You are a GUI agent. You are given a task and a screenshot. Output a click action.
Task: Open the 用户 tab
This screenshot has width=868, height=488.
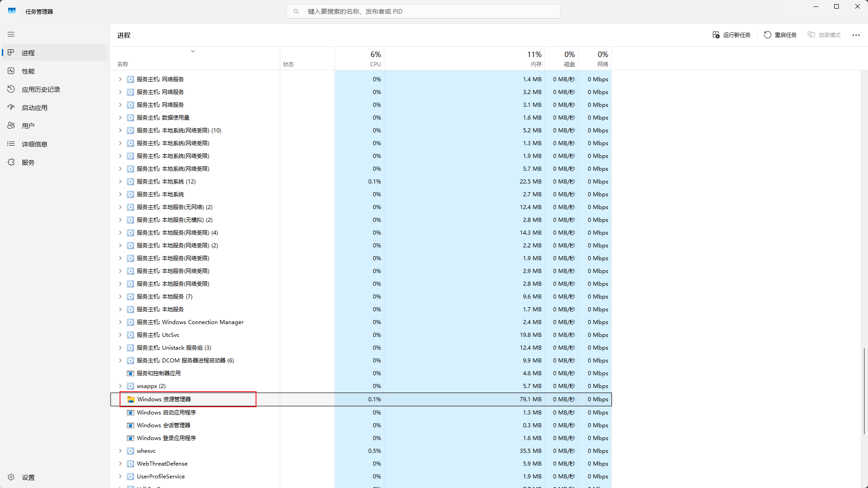(55, 126)
